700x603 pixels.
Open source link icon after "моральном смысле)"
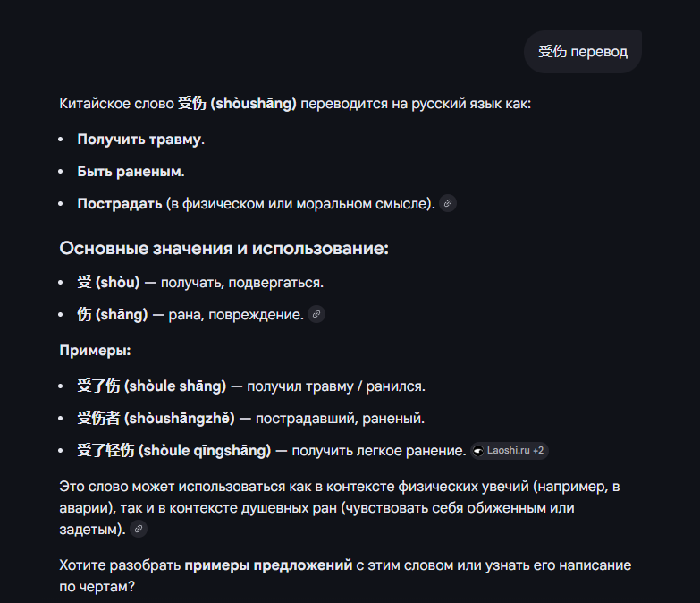[448, 204]
